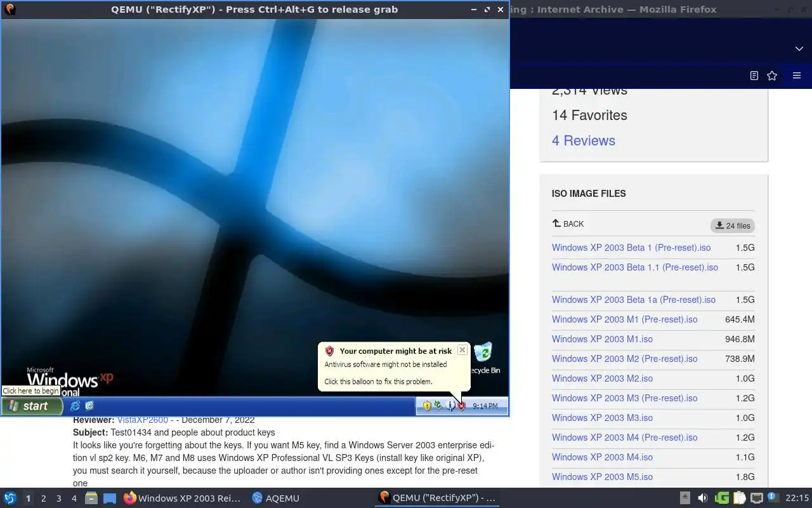This screenshot has height=508, width=812.
Task: Click the QEMU icon in the window title bar
Action: click(x=10, y=10)
